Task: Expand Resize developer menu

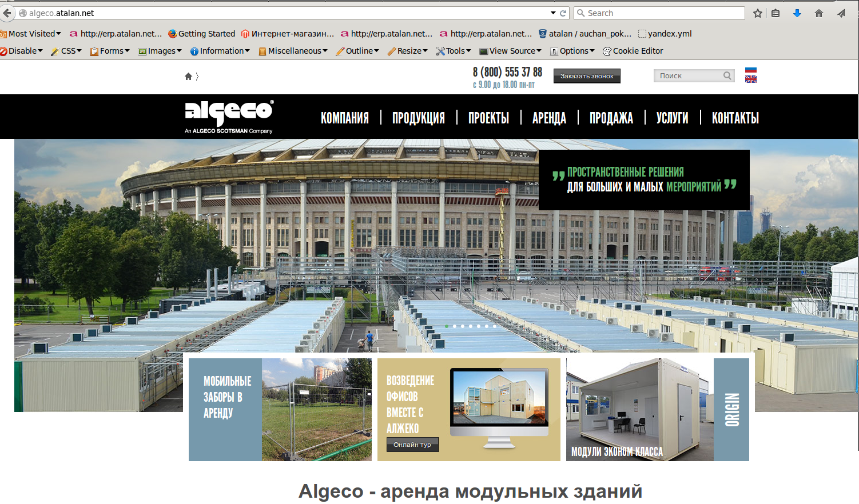Action: (408, 51)
